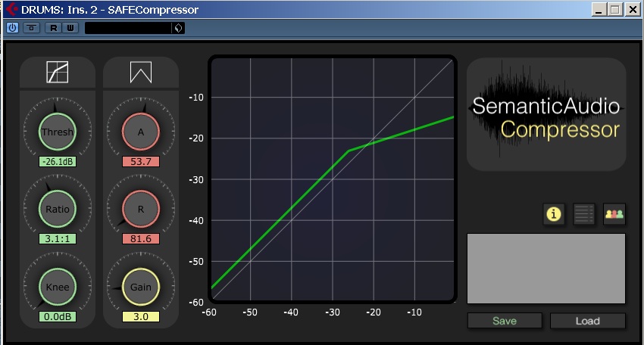
Task: Maximize the SAFECompressor window
Action: click(x=615, y=9)
